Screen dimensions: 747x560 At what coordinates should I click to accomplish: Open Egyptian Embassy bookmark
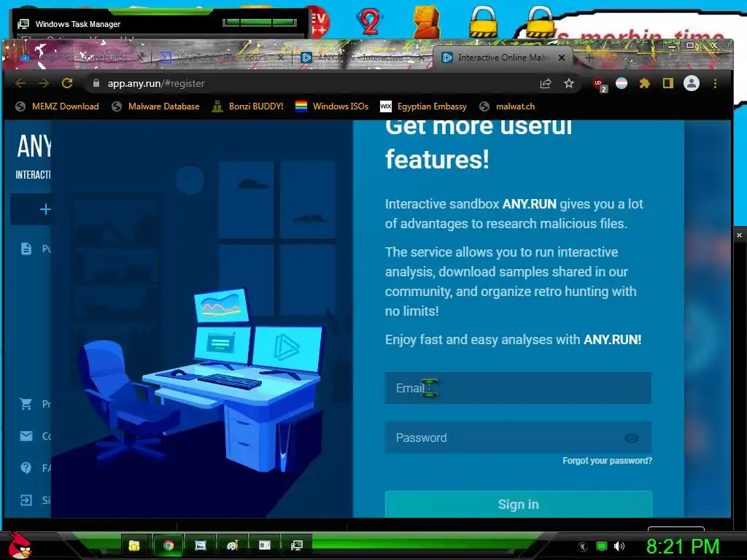(424, 106)
